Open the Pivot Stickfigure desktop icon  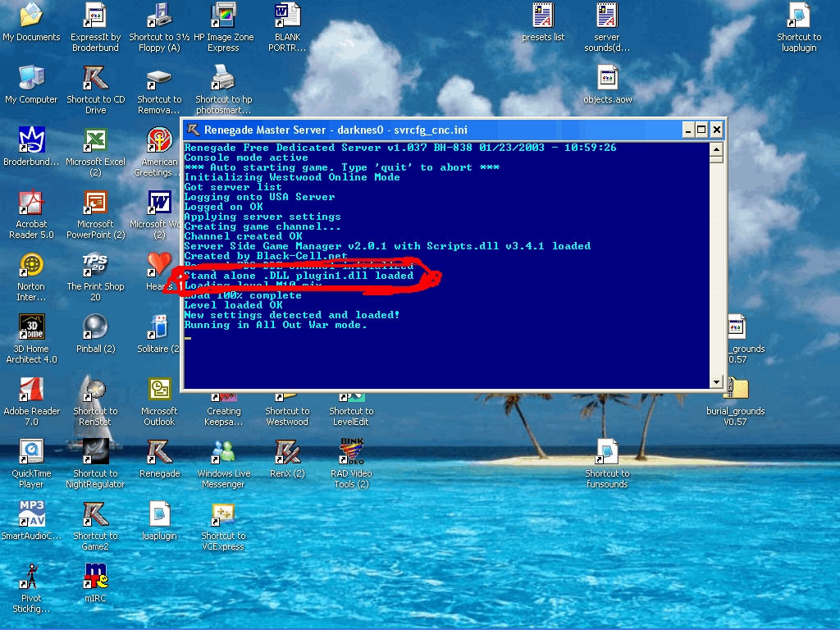click(x=31, y=577)
